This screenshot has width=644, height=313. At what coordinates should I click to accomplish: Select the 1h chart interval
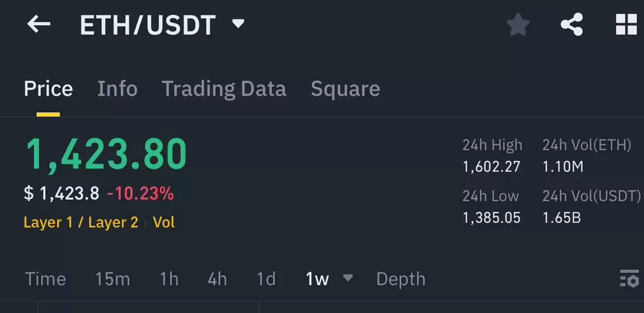(169, 279)
